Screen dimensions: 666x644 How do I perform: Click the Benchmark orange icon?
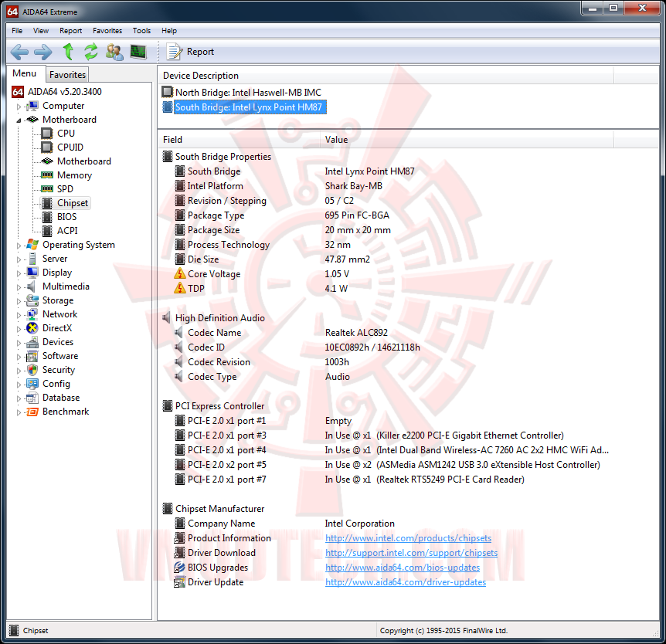click(x=32, y=412)
